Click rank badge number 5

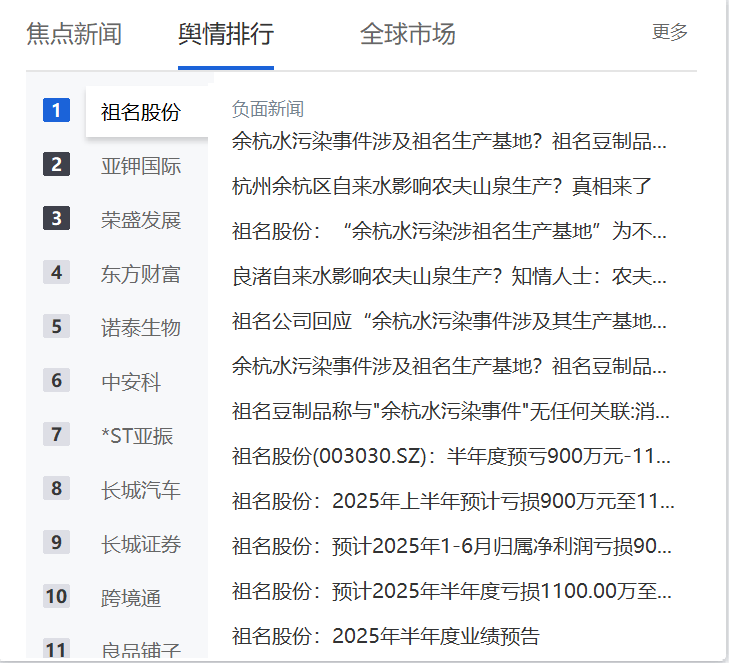tap(56, 326)
